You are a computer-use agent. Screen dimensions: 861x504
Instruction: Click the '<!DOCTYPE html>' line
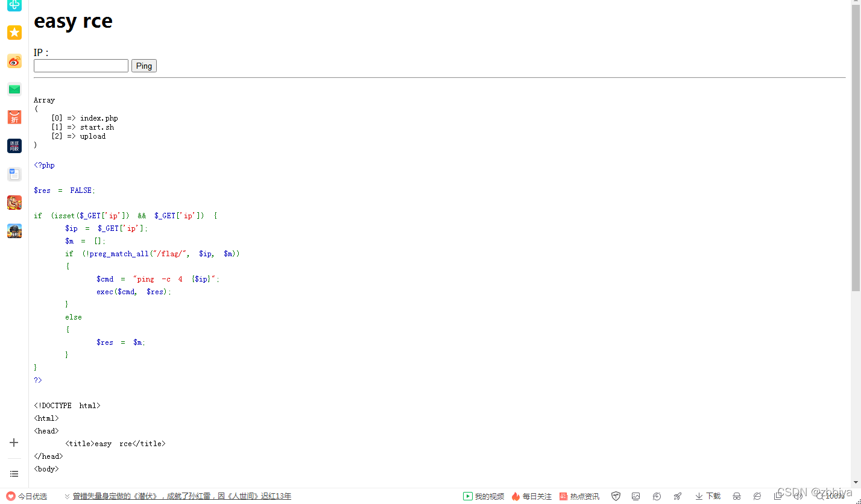67,406
